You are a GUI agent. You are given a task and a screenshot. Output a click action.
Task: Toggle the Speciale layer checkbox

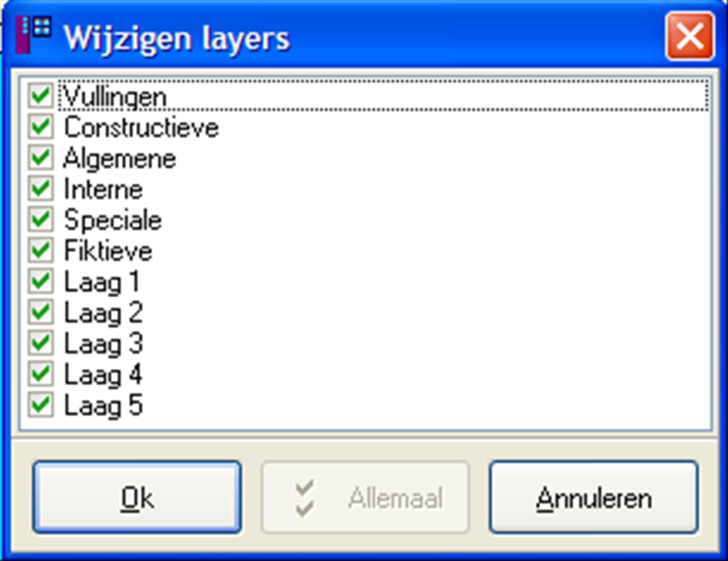coord(40,219)
